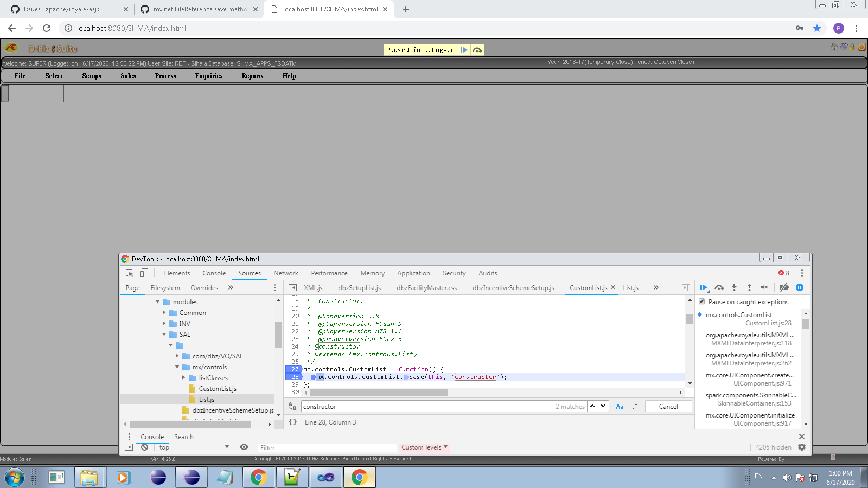Go to previous search match
The image size is (868, 488).
coord(593,406)
